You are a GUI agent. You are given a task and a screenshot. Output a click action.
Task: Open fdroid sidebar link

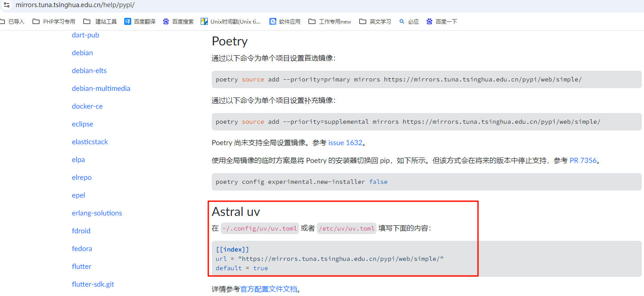(81, 231)
